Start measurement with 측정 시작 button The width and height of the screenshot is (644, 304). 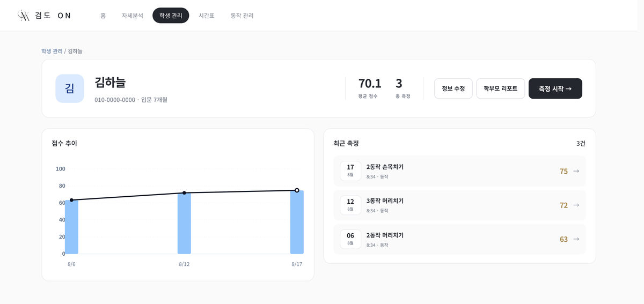(x=555, y=88)
